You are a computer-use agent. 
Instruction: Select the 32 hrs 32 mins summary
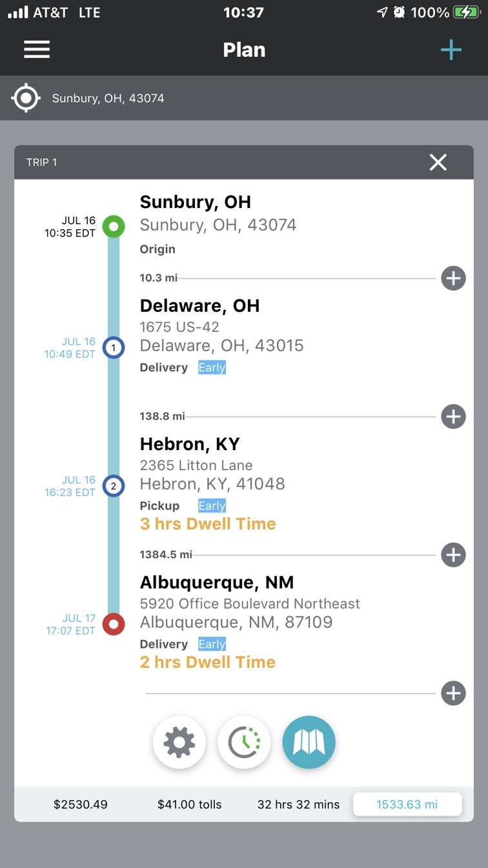click(x=298, y=804)
